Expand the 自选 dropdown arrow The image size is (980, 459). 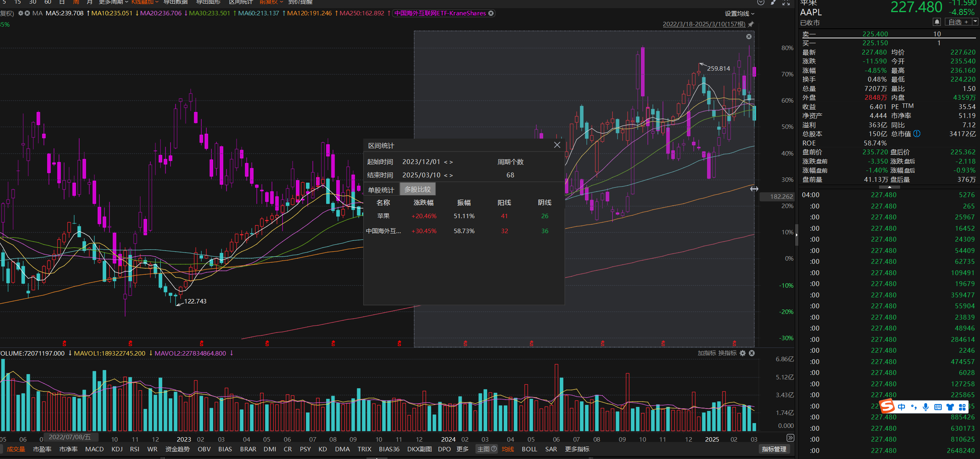coord(975,22)
